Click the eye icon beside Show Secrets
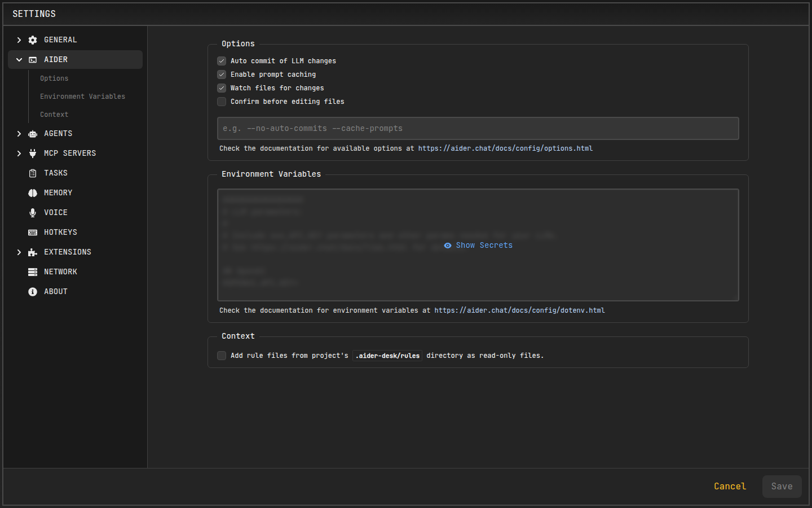The width and height of the screenshot is (812, 508). coord(448,246)
